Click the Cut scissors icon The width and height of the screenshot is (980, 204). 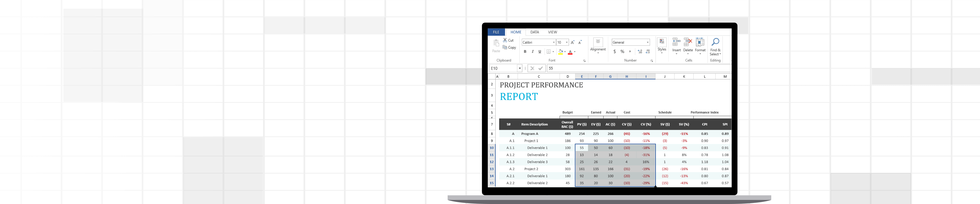505,40
